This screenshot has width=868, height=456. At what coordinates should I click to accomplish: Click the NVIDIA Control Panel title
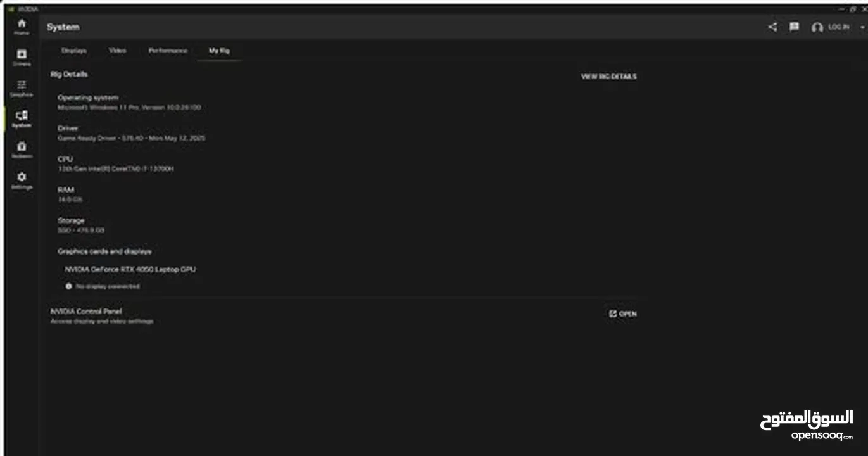click(x=86, y=312)
